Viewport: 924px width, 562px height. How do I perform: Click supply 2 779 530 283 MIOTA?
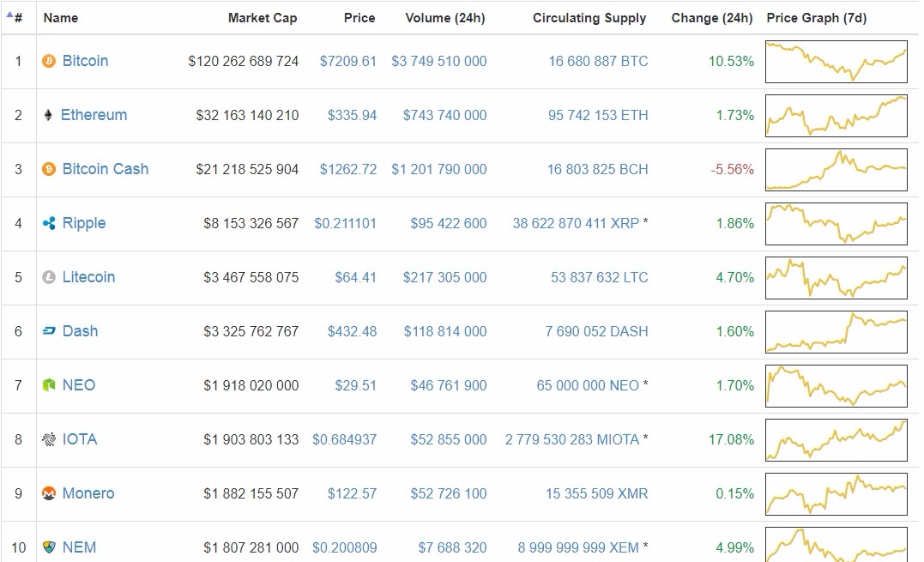click(572, 439)
